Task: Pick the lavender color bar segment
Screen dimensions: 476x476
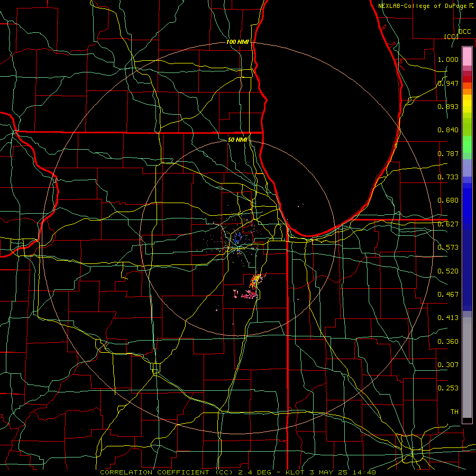Action: click(x=467, y=168)
